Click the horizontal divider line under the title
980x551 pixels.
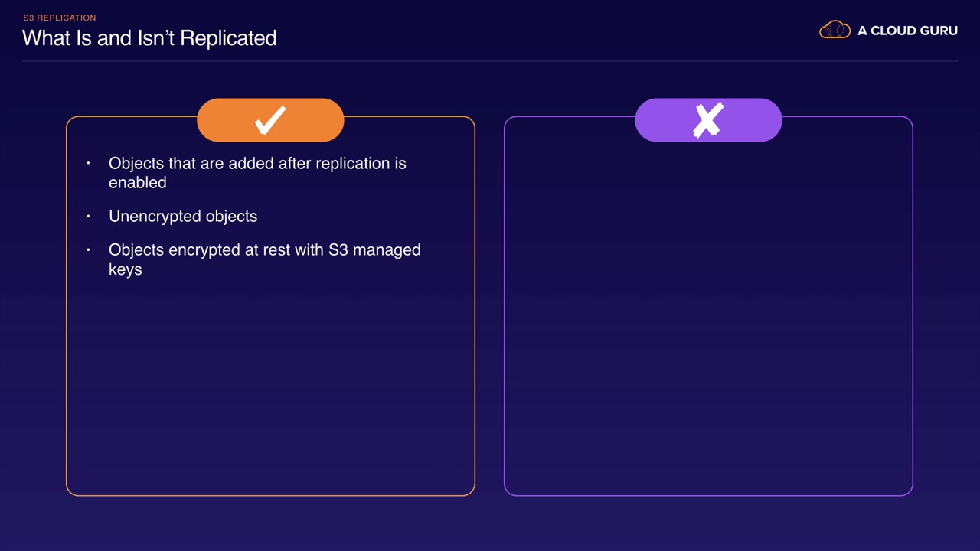[490, 61]
